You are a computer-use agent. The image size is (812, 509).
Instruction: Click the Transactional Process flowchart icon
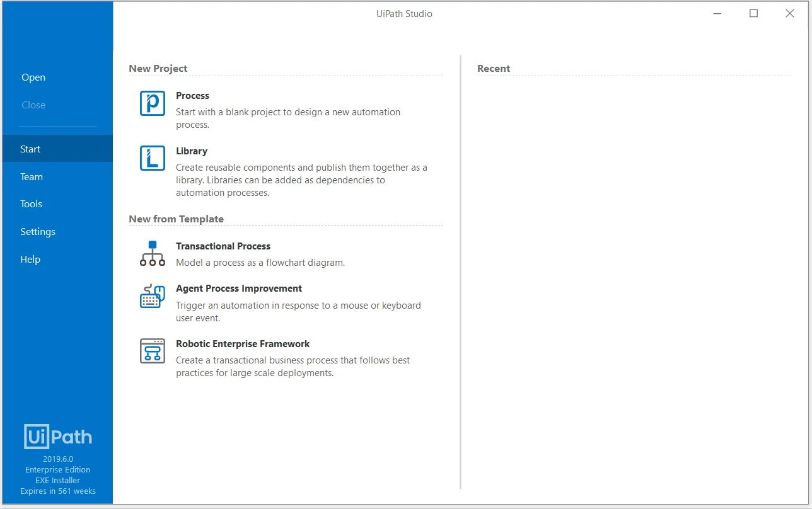[152, 253]
